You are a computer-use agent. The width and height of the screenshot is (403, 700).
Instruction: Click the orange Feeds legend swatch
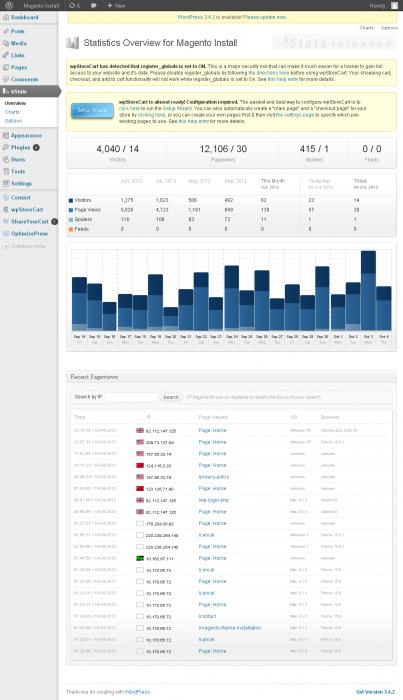pyautogui.click(x=71, y=229)
